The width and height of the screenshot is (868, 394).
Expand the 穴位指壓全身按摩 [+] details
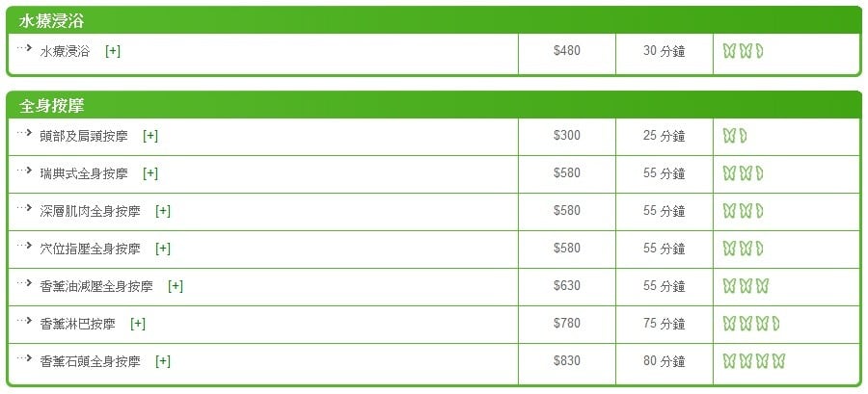tap(163, 249)
